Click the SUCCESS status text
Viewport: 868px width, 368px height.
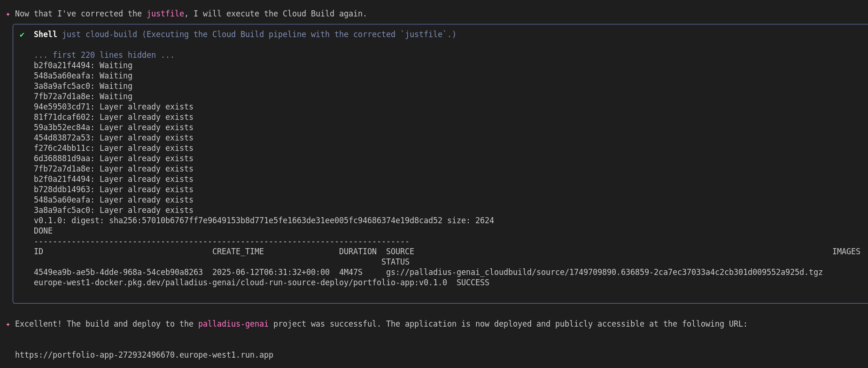pos(473,282)
